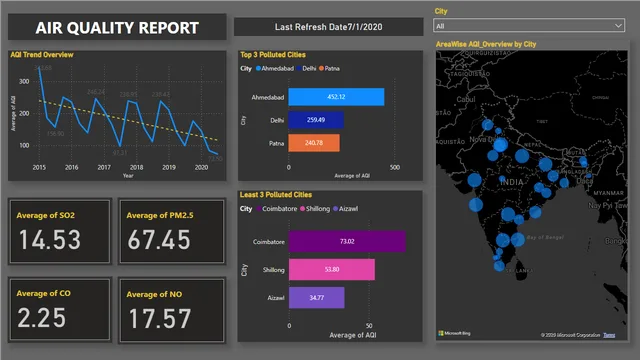Click the Average of CO card

[x=60, y=309]
